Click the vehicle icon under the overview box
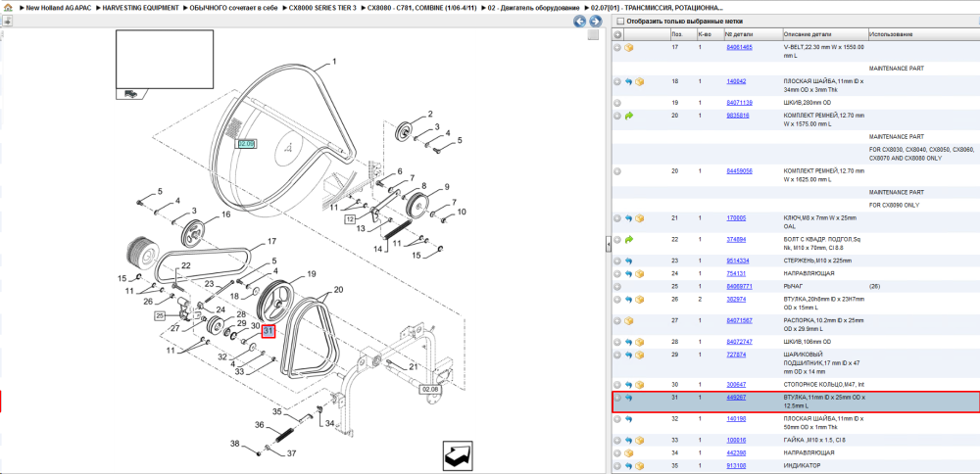 coord(130,94)
